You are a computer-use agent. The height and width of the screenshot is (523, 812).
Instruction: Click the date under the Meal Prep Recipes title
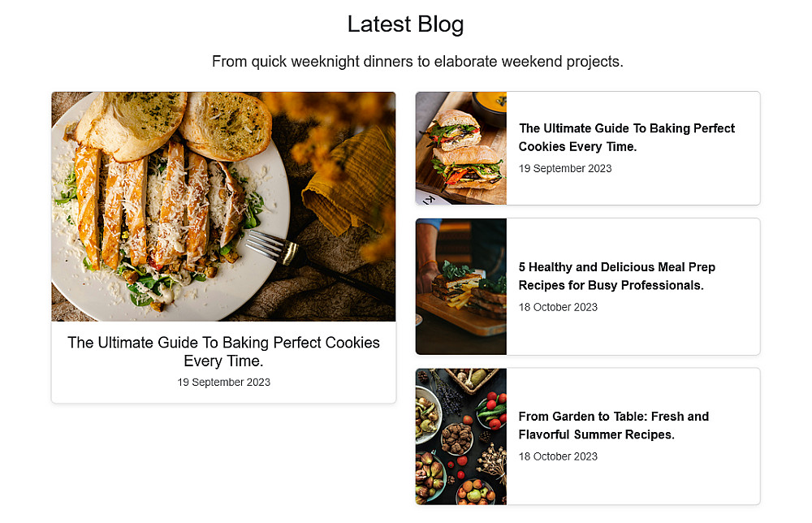558,308
